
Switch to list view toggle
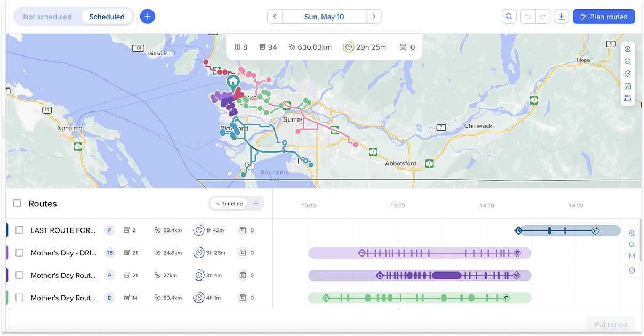[256, 204]
